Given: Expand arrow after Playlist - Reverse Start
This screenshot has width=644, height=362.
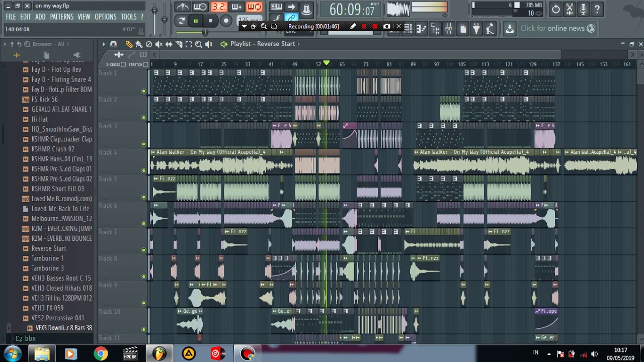Looking at the screenshot, I should pos(299,44).
